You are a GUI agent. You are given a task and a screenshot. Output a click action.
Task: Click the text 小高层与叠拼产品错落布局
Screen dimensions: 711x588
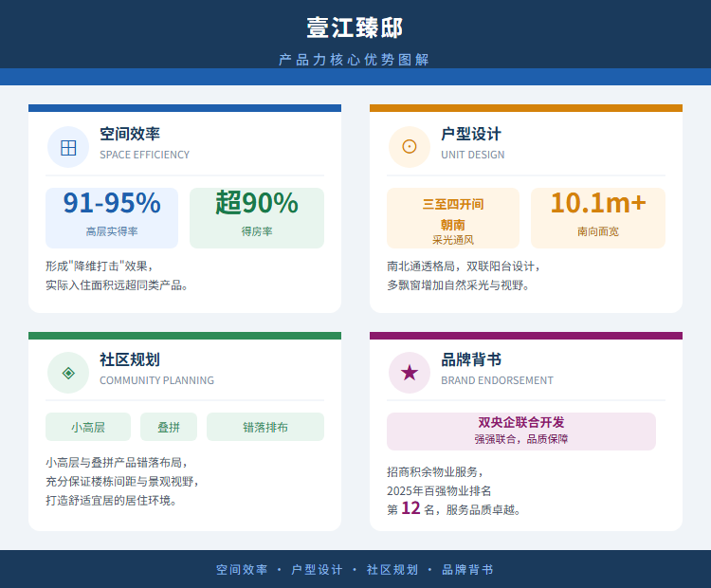(x=115, y=462)
